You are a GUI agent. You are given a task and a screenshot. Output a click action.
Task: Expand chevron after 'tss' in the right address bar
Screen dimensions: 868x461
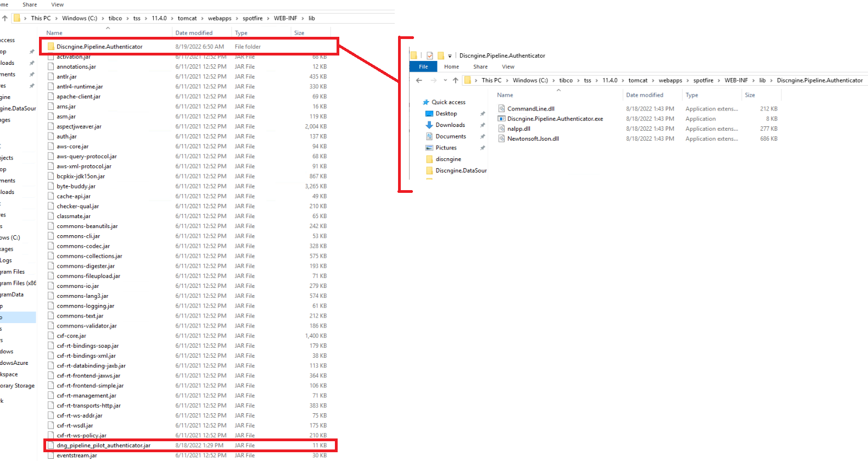[x=597, y=80]
